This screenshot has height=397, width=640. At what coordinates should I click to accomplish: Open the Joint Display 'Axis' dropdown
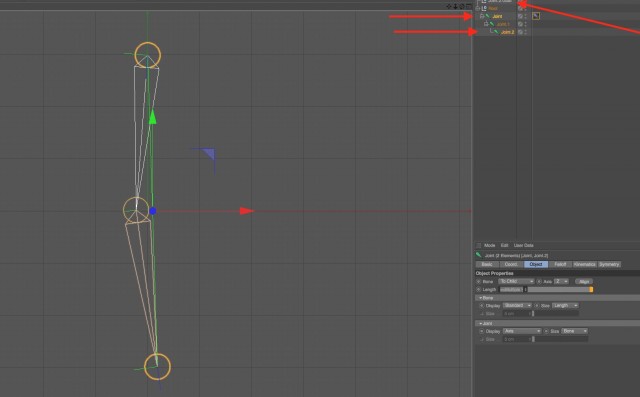click(522, 331)
